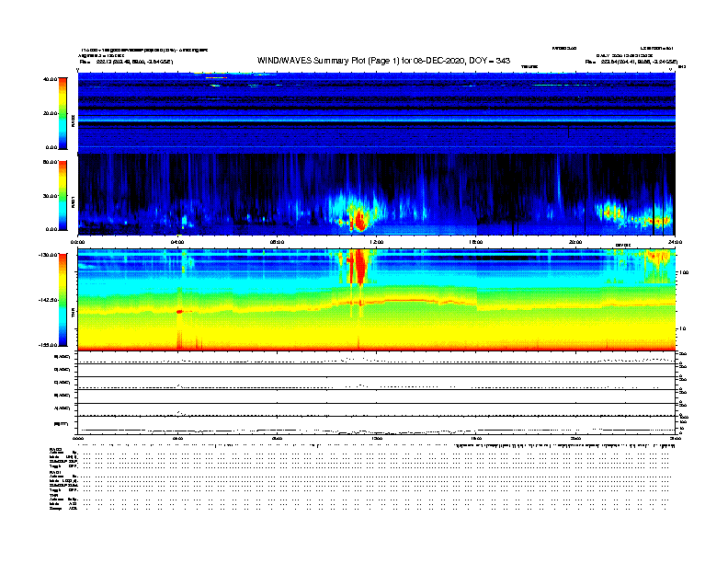The width and height of the screenshot is (728, 563).
Task: Click the bright cyan band in RAD2 spectrogram
Action: coord(376,120)
